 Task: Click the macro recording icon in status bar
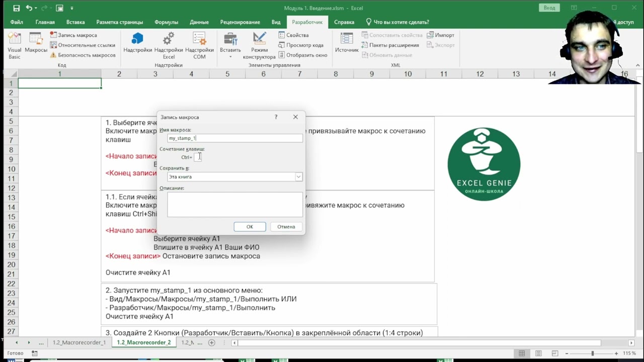point(34,353)
